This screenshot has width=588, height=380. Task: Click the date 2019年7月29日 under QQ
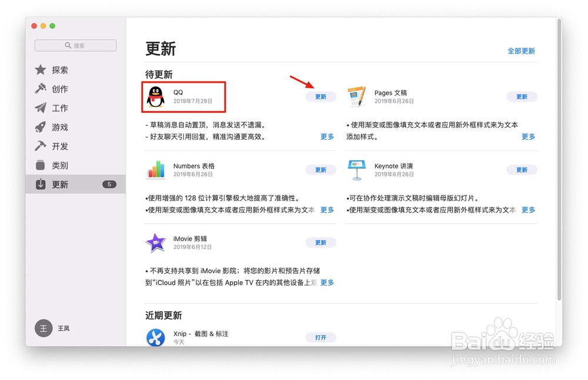coord(193,101)
